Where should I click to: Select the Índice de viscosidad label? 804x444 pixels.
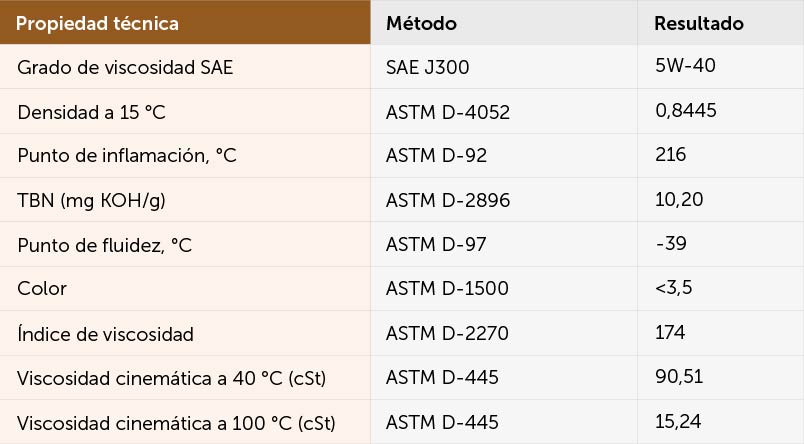pyautogui.click(x=105, y=334)
